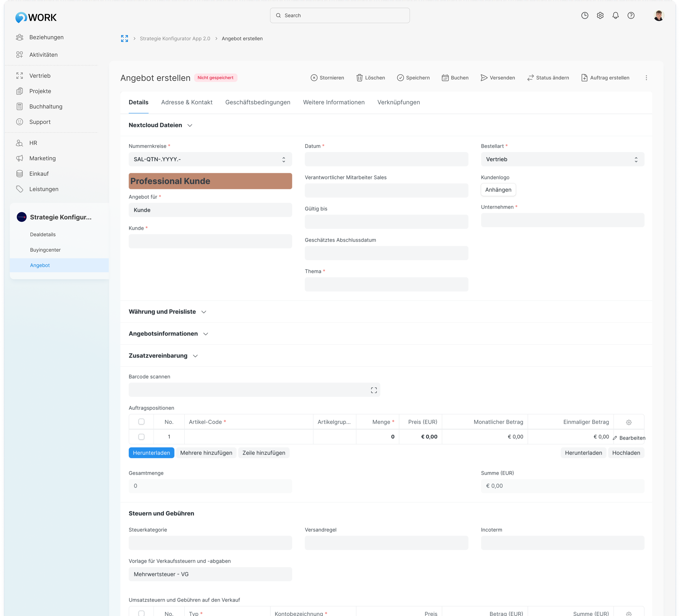Click the Stornieren cancel icon
The image size is (680, 616).
point(314,78)
